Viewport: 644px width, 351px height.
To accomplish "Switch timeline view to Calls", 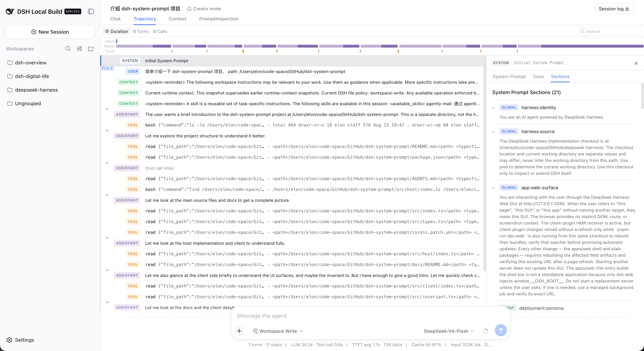I will coord(160,31).
